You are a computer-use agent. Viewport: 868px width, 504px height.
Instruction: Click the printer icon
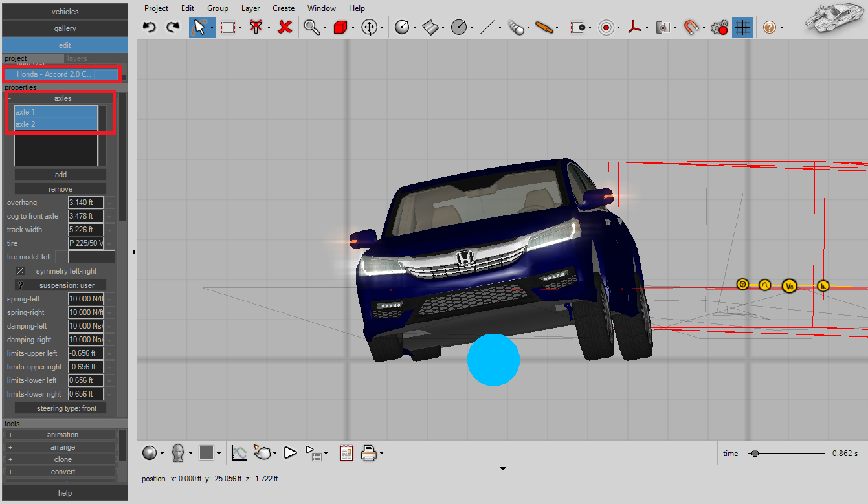(369, 453)
